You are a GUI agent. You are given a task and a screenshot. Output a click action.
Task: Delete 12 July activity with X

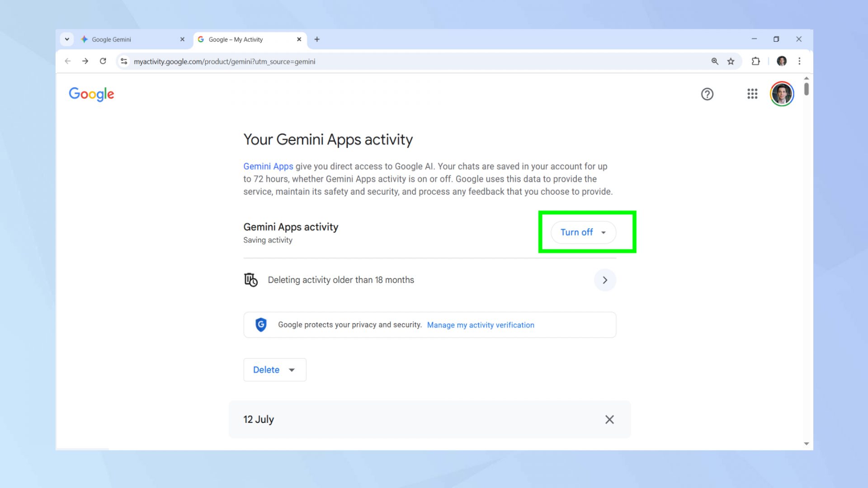tap(609, 419)
